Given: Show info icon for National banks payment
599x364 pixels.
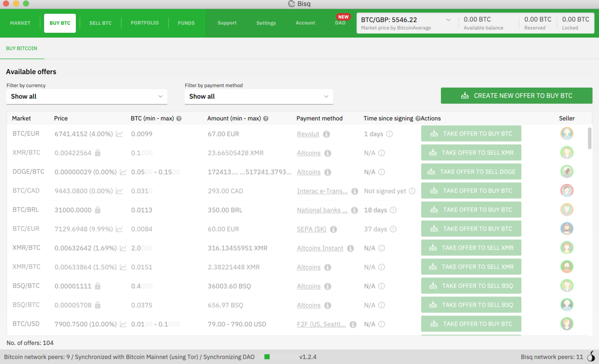Looking at the screenshot, I should [x=354, y=210].
